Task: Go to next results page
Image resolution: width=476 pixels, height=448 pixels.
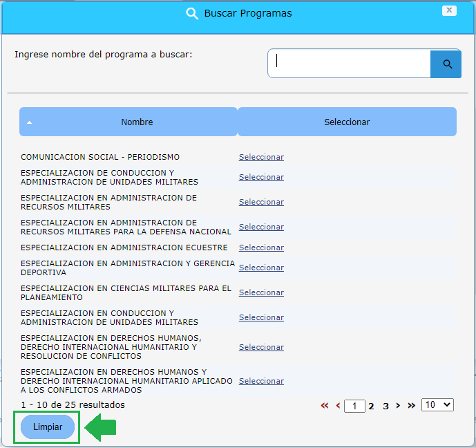Action: point(398,406)
